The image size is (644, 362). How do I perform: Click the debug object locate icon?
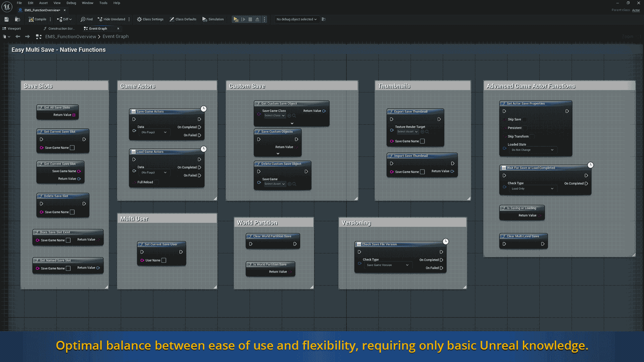324,19
